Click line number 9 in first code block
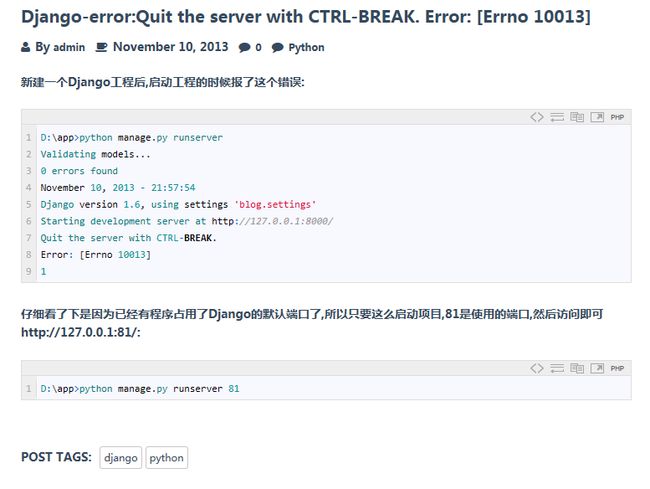Image resolution: width=650 pixels, height=489 pixels. pyautogui.click(x=29, y=271)
